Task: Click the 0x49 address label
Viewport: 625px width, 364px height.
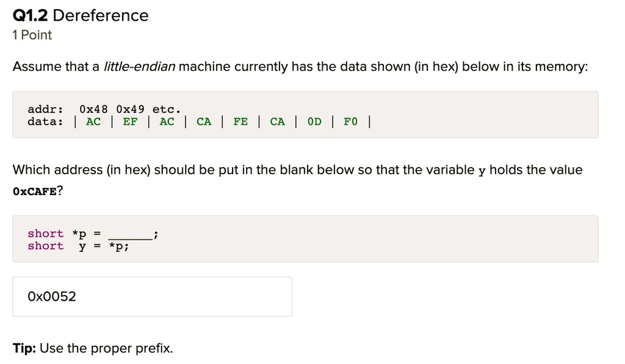Action: [x=131, y=109]
